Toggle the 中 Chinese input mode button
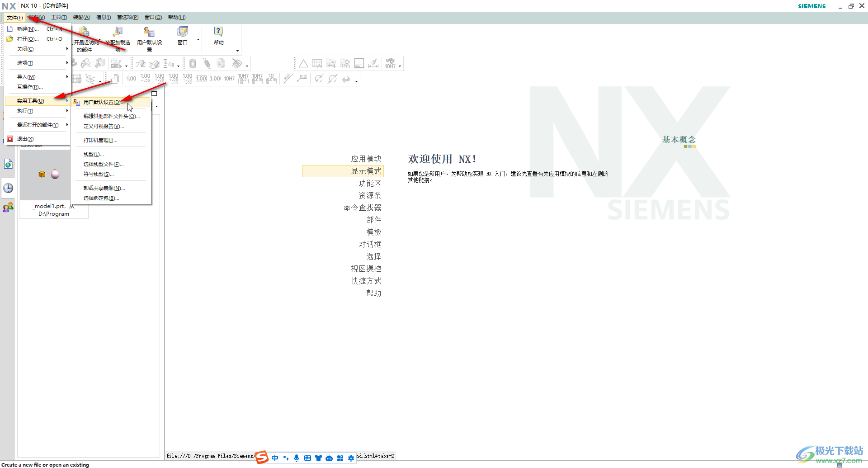The image size is (868, 468). pyautogui.click(x=275, y=458)
